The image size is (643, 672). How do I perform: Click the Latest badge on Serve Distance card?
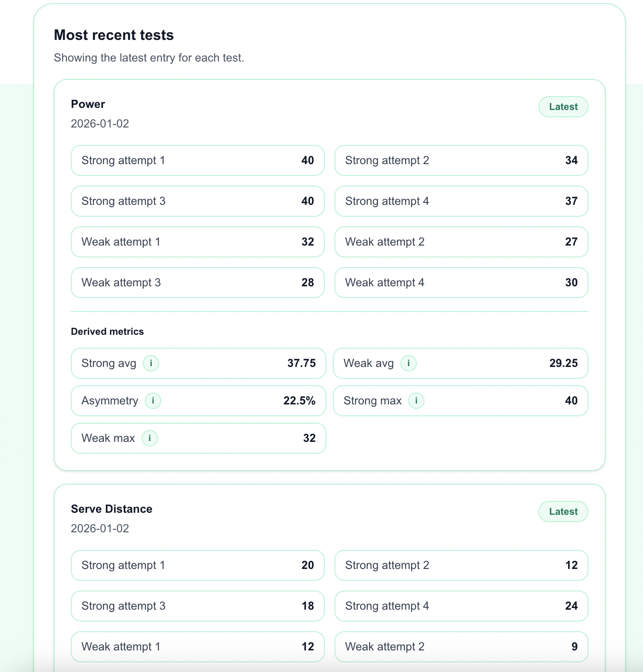click(x=563, y=511)
